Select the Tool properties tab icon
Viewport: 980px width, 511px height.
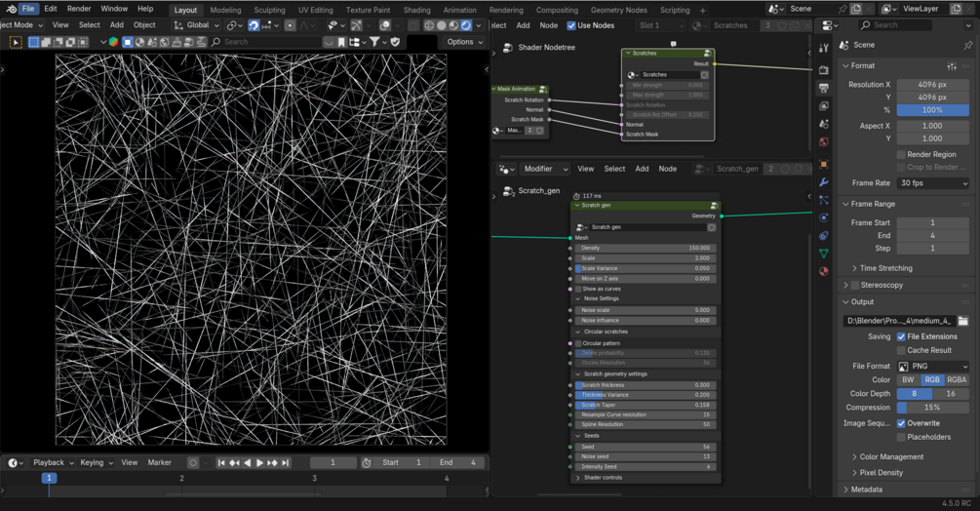point(824,48)
